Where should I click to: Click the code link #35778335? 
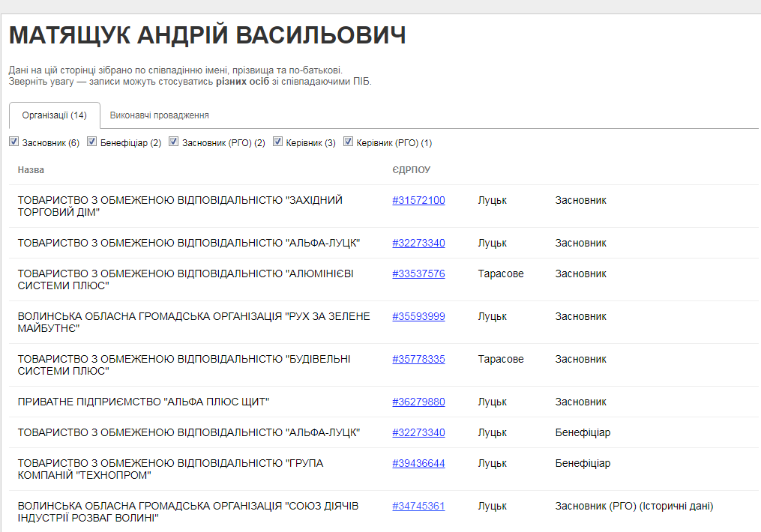(418, 359)
